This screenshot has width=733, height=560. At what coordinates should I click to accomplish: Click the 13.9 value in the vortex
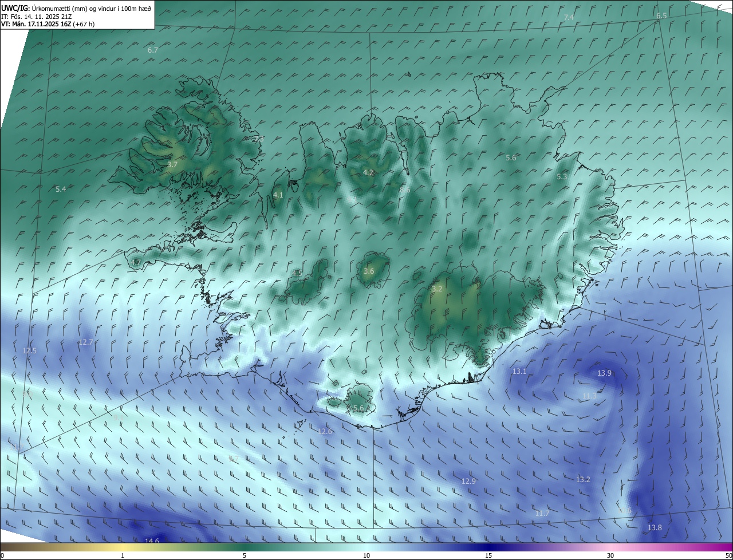pos(605,373)
